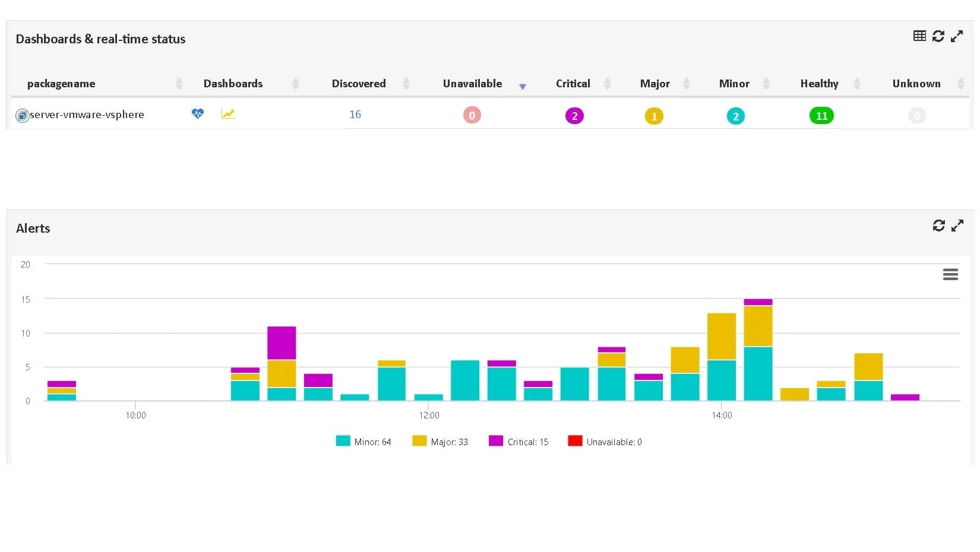
Task: Click the sort control on the Critical column
Action: pos(608,84)
